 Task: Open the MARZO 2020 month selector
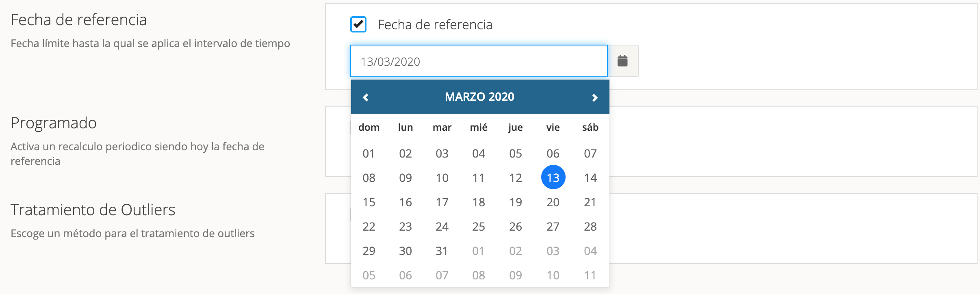point(479,97)
